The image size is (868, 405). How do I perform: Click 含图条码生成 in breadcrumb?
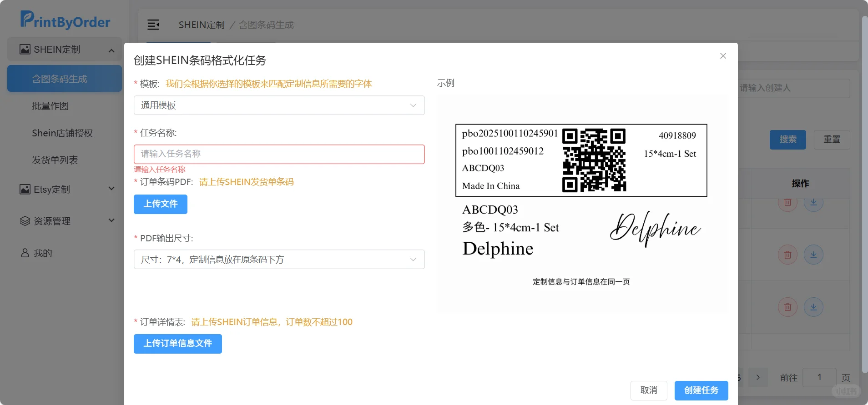(266, 25)
